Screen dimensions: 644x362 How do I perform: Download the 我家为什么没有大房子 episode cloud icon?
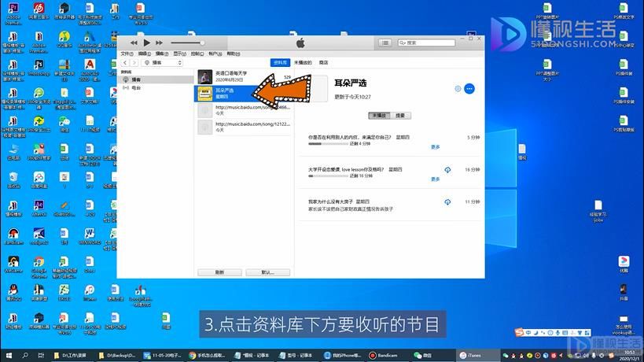(x=447, y=202)
